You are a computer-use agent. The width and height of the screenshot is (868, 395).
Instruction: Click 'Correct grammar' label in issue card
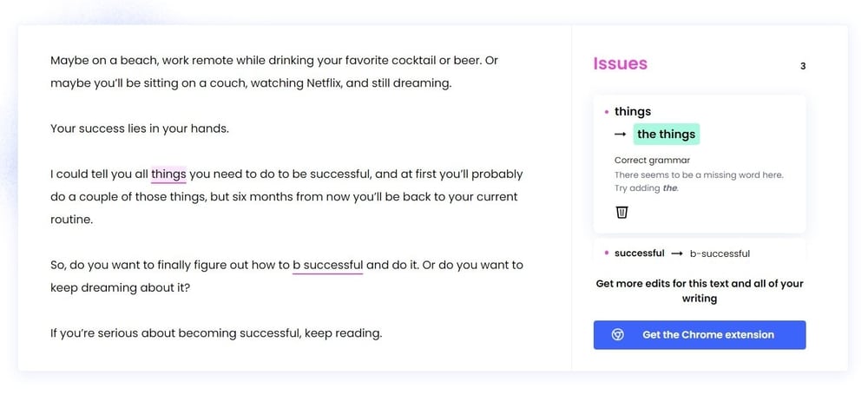[x=652, y=160]
